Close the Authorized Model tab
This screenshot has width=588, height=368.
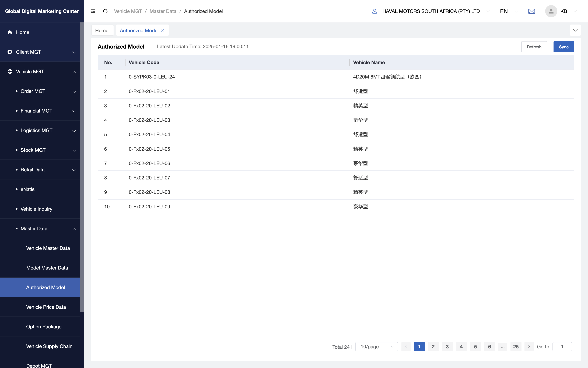(163, 30)
